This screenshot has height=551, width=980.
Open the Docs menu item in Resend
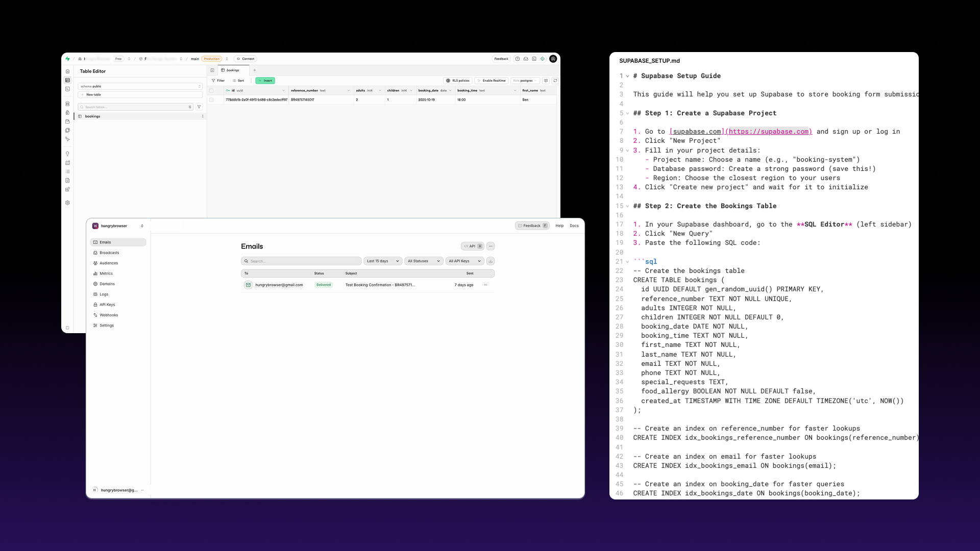575,226
